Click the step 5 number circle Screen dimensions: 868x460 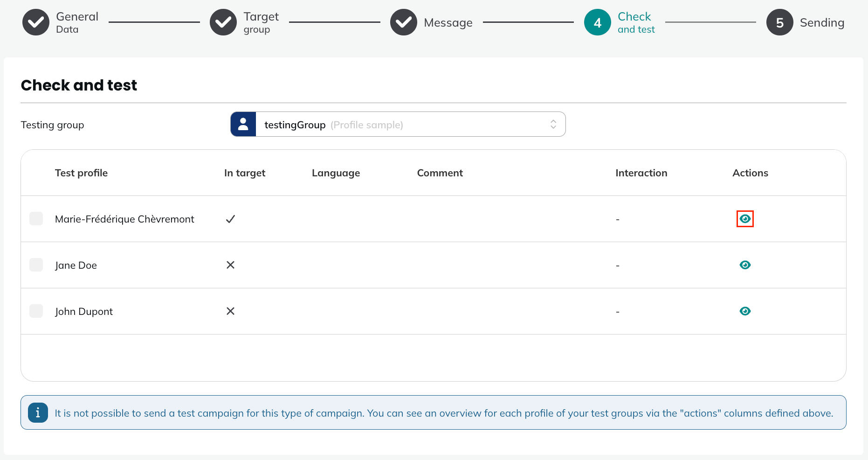click(x=780, y=22)
